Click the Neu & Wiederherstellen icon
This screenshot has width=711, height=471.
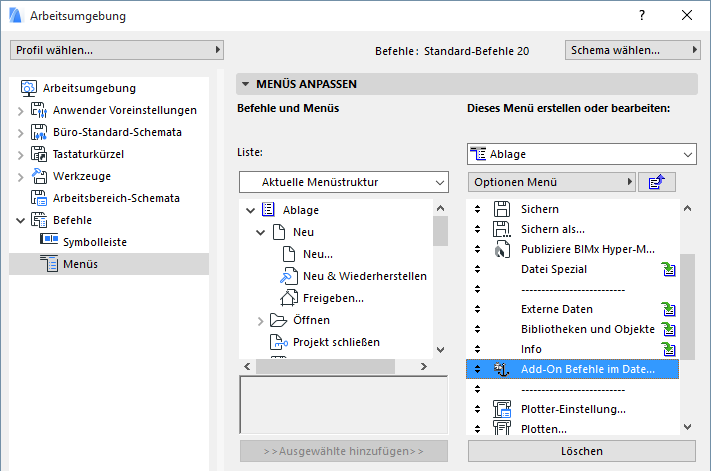pos(288,276)
